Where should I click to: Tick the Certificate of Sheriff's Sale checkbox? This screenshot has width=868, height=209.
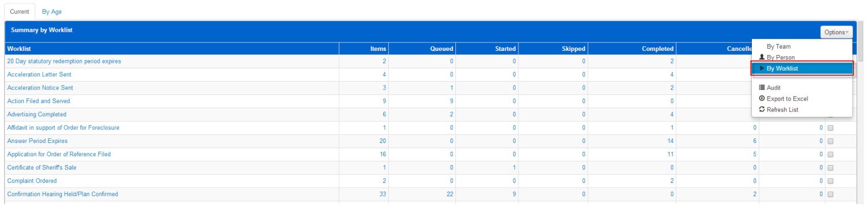coord(830,167)
